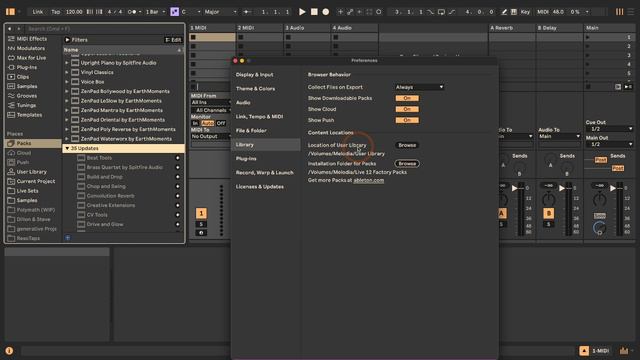Click the Play button in transport

(x=302, y=12)
